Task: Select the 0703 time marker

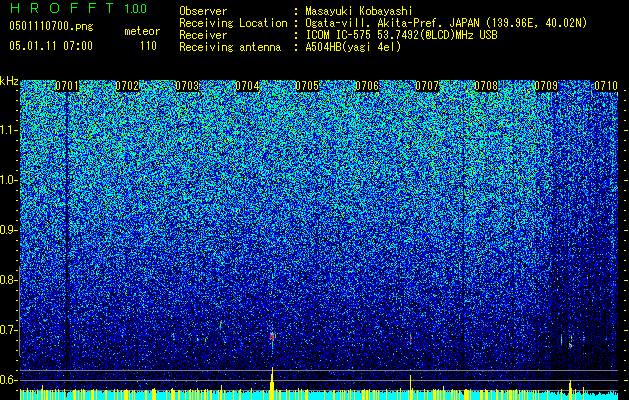Action: point(187,86)
